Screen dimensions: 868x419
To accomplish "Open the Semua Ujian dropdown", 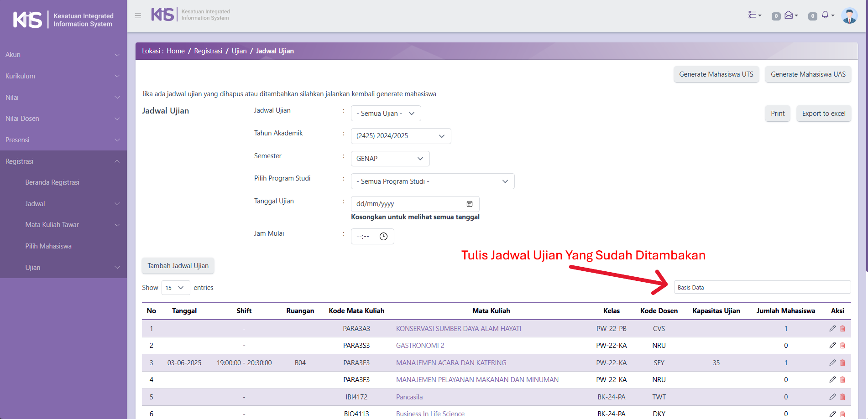I will [386, 114].
